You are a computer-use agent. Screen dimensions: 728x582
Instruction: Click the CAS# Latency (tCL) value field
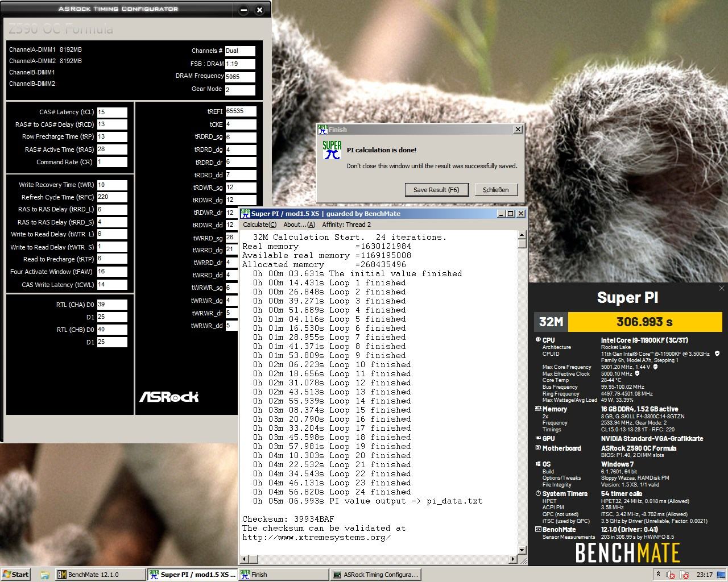point(112,112)
